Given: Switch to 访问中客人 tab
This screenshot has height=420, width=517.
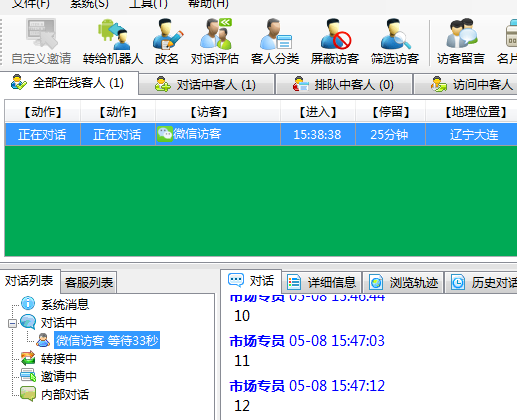Looking at the screenshot, I should point(466,84).
